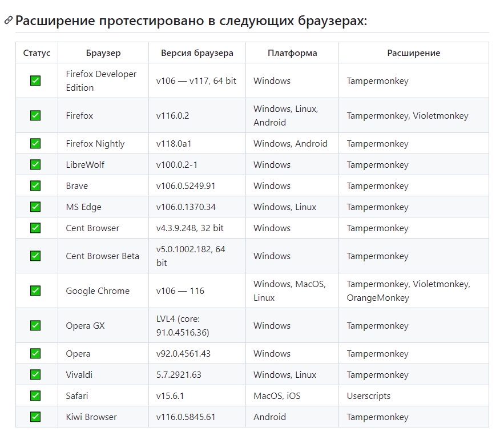Click the 'Windows, Android' platform cell
This screenshot has width=504, height=436.
point(292,143)
